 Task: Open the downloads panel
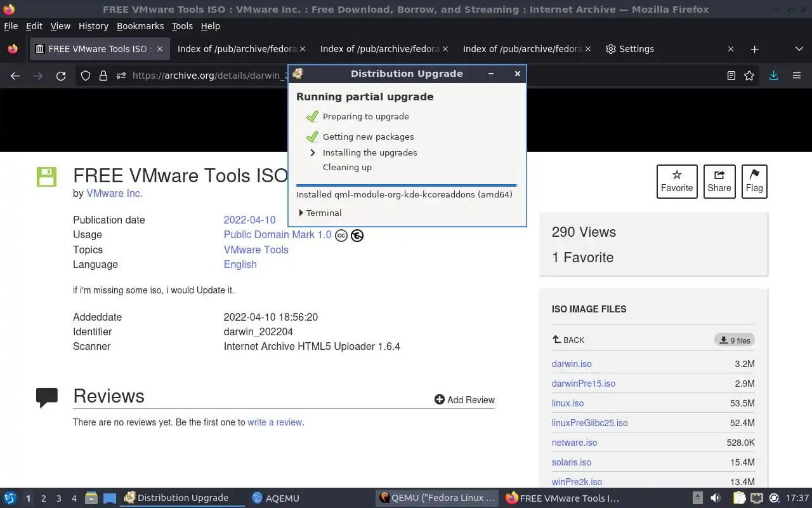pyautogui.click(x=773, y=76)
